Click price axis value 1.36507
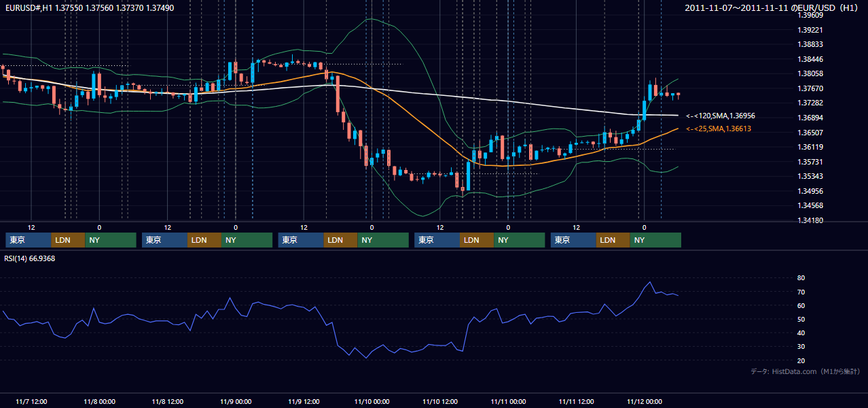 (x=810, y=133)
